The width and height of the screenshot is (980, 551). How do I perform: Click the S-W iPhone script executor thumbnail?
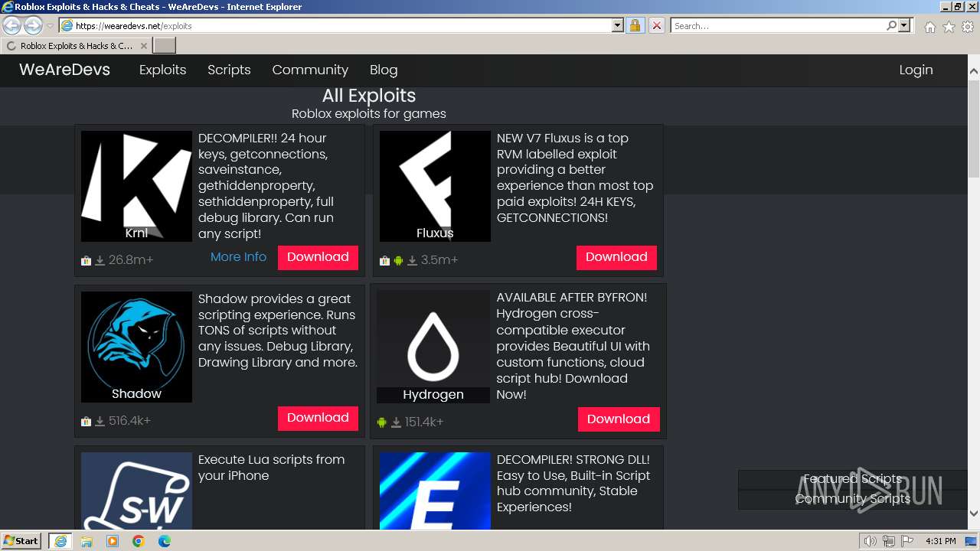pos(136,491)
